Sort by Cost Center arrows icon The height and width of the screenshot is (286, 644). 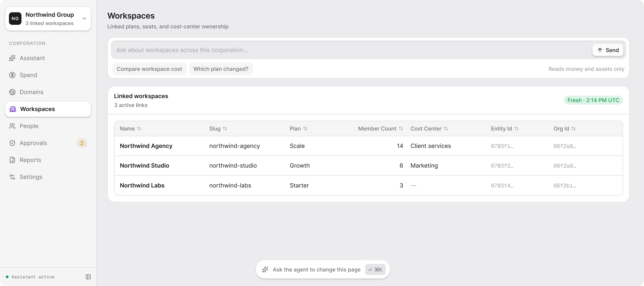coord(446,128)
